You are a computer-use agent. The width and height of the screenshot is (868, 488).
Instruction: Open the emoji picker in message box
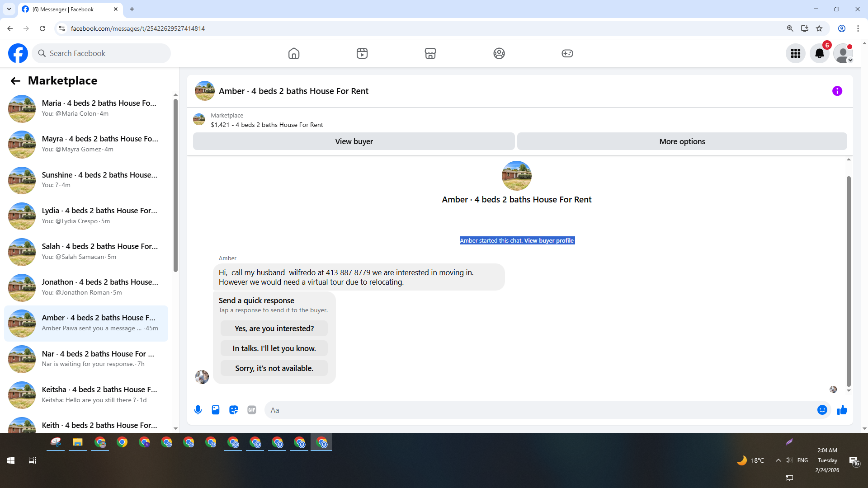pyautogui.click(x=822, y=410)
